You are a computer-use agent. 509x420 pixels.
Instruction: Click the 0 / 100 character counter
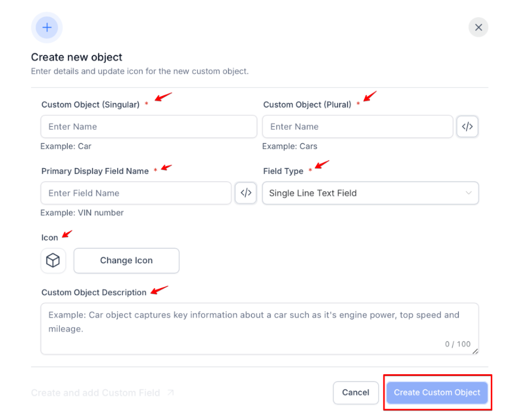click(457, 344)
